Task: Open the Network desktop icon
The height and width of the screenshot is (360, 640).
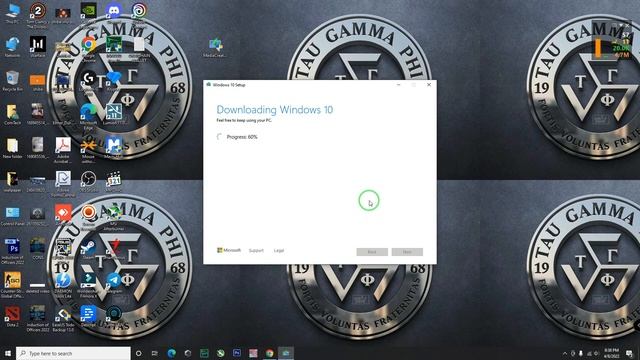Action: pos(12,47)
